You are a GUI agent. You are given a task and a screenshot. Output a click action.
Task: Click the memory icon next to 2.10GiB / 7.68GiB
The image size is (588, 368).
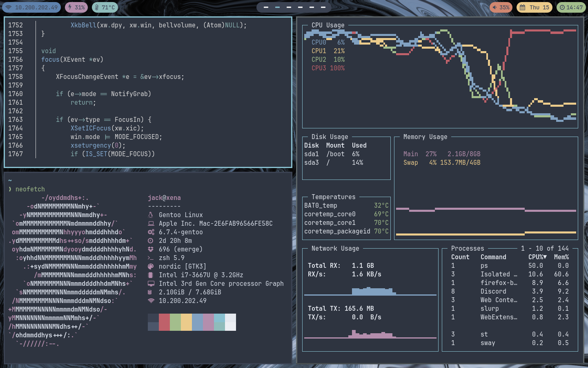pos(150,292)
